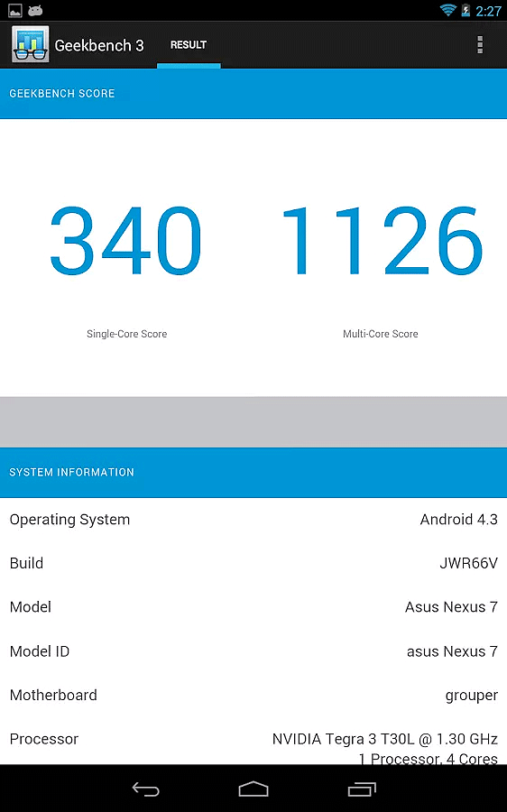507x812 pixels.
Task: Tap the Android home navigation button
Action: (x=253, y=789)
